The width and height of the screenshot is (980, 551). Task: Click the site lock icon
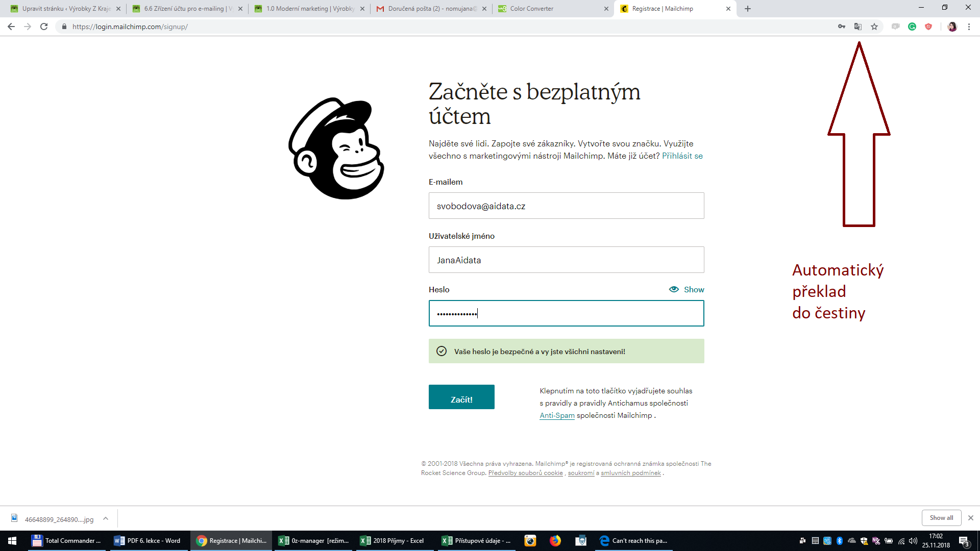(64, 27)
